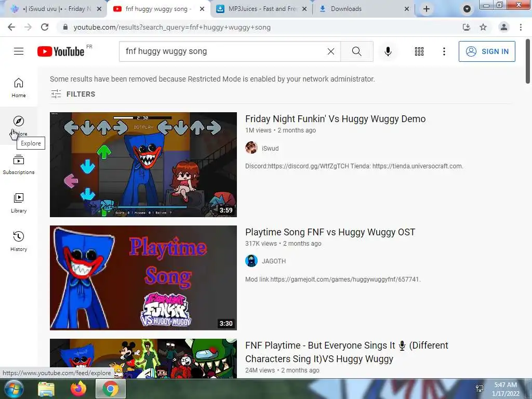Viewport: 532px width, 399px height.
Task: Click the 1M views 2 months ago text
Action: [x=281, y=130]
